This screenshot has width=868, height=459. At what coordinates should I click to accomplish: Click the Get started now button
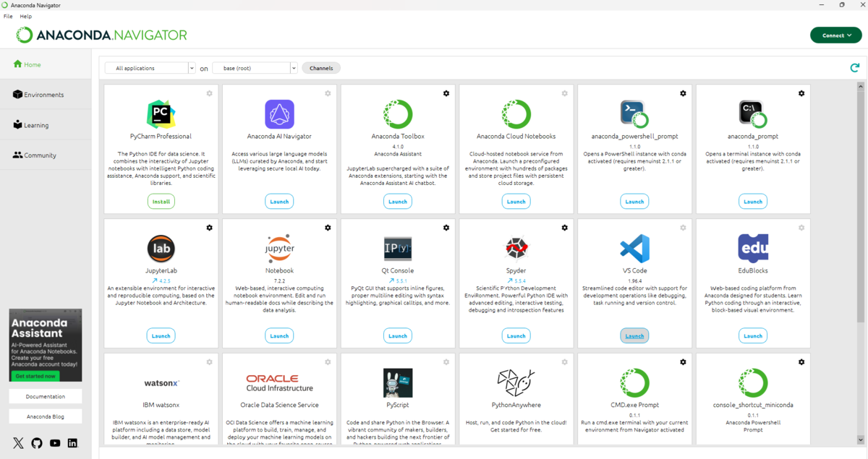[36, 376]
